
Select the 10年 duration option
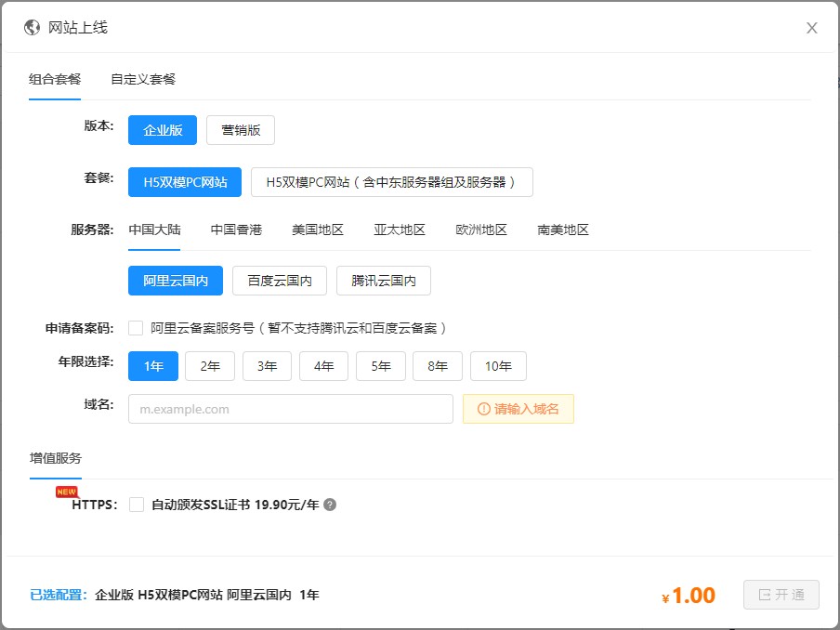[x=498, y=366]
